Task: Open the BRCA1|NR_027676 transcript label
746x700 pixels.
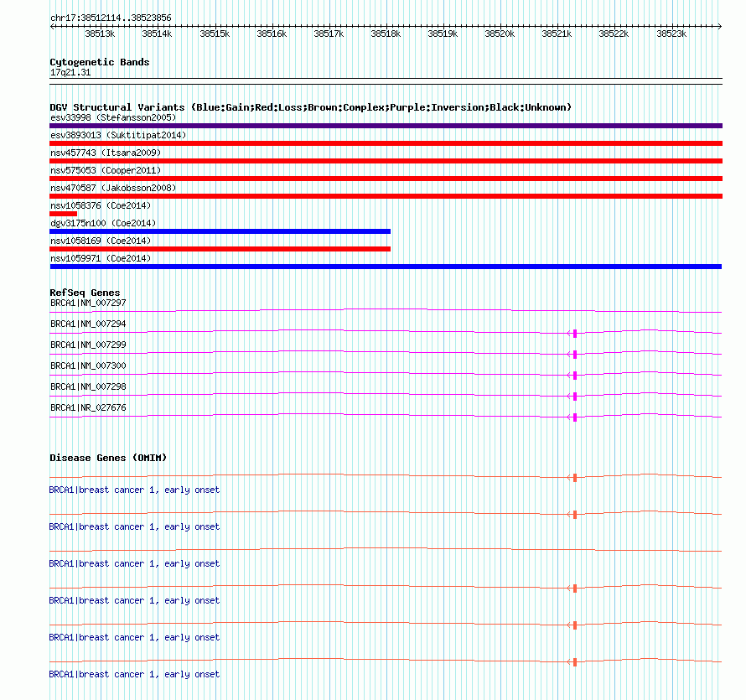Action: pos(88,407)
